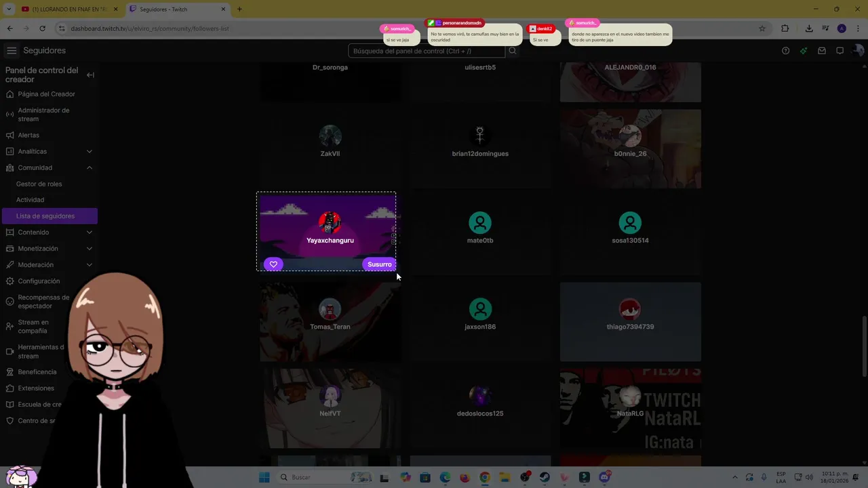Click browser reload page button

(42, 28)
